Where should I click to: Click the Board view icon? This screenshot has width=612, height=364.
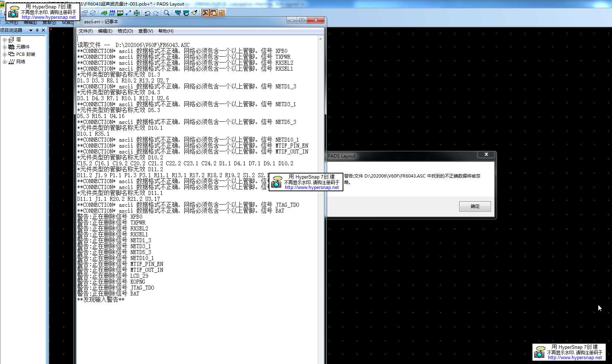(178, 13)
